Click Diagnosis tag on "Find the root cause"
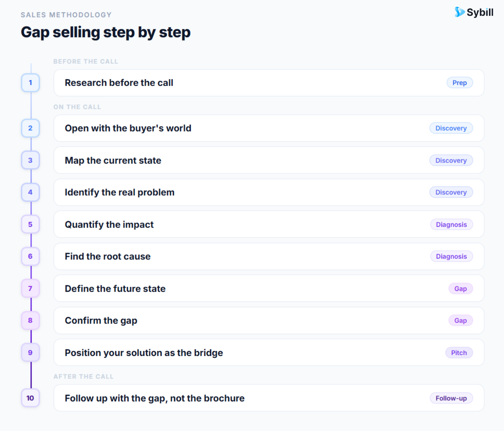Image resolution: width=504 pixels, height=431 pixels. click(x=451, y=256)
